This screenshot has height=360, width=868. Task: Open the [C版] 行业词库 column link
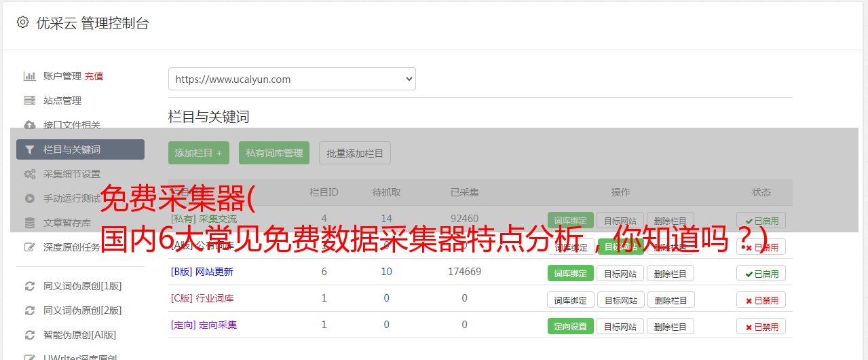202,298
